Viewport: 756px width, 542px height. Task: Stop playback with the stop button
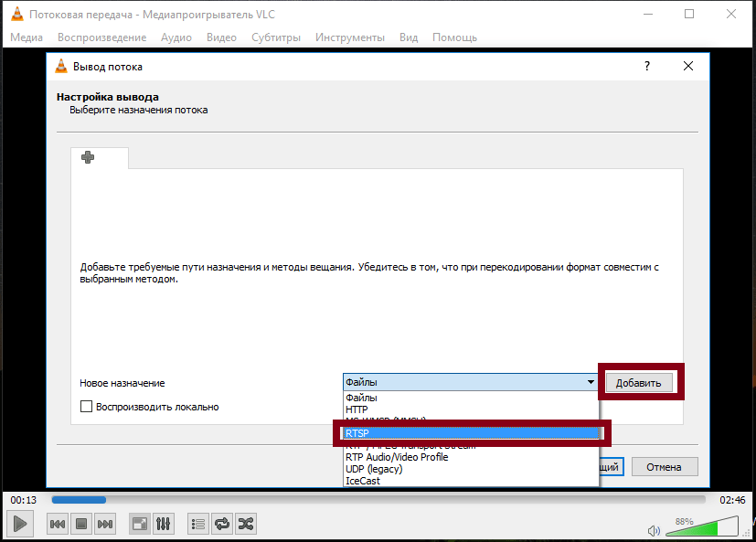(80, 524)
